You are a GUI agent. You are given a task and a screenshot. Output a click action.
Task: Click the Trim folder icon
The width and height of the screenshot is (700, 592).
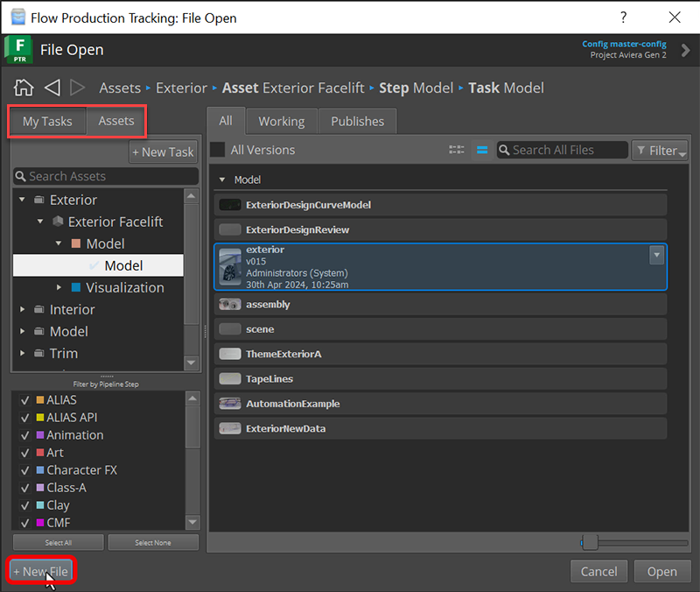[39, 353]
